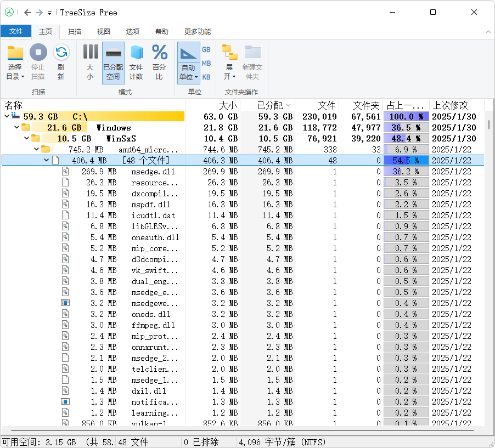The width and height of the screenshot is (495, 448).
Task: Select the libGLESv... file row
Action: [243, 226]
